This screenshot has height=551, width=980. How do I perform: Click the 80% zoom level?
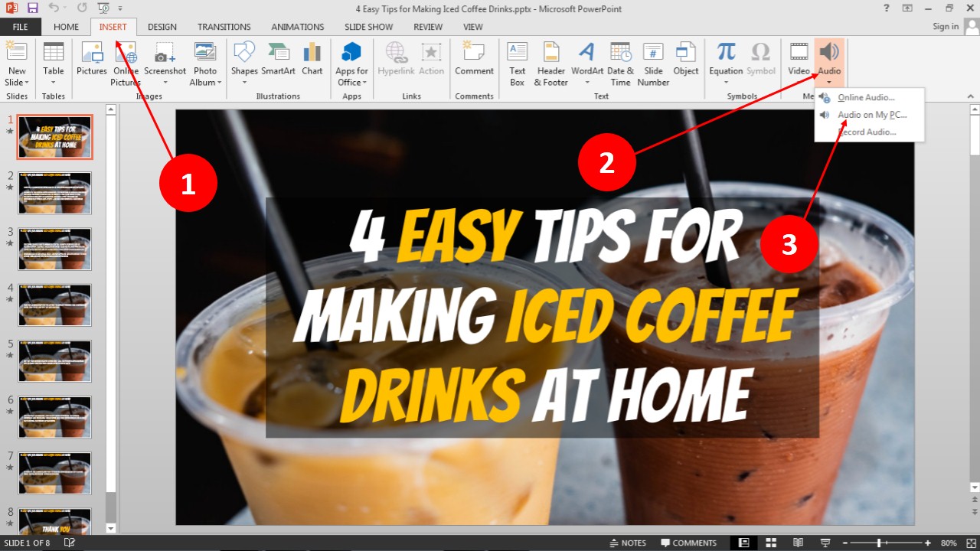click(949, 543)
